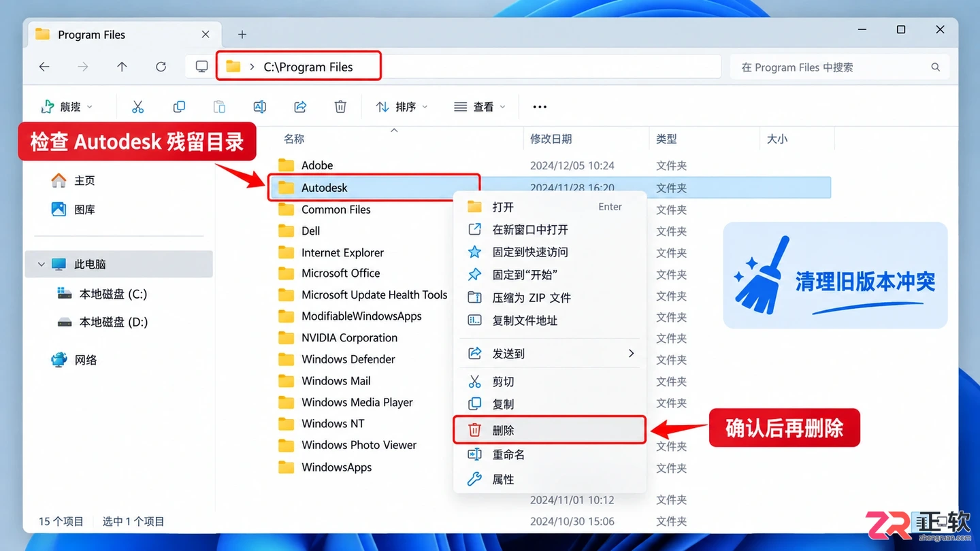980x551 pixels.
Task: Sort by the 类型 column header
Action: point(666,139)
